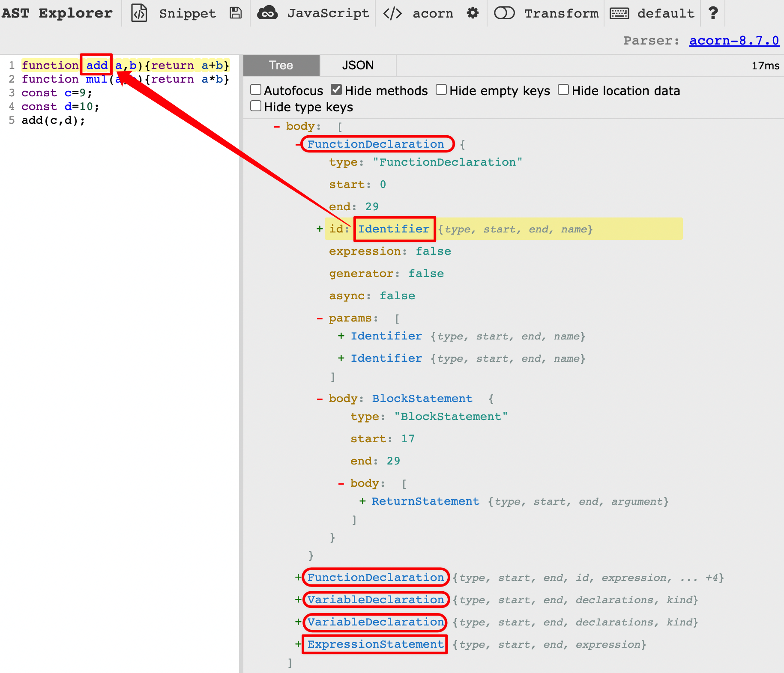784x673 pixels.
Task: Click the type "FunctionDeclaration" value
Action: click(447, 162)
